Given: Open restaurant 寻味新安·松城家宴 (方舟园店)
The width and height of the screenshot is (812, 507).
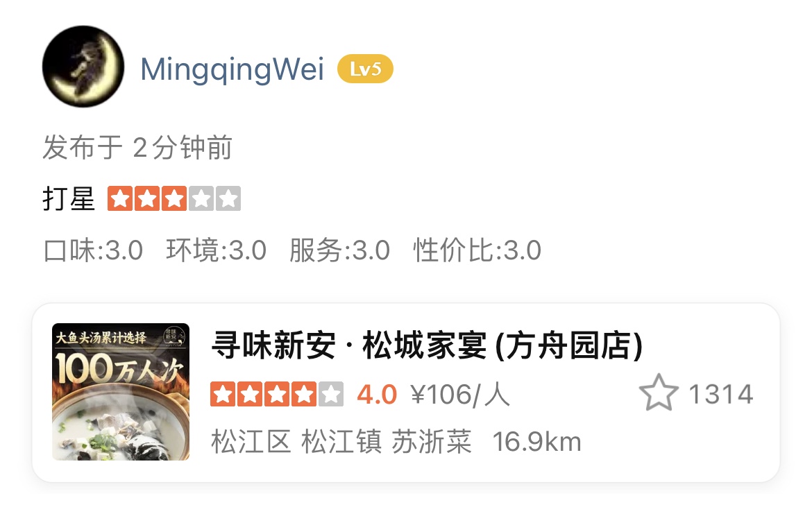Looking at the screenshot, I should [428, 345].
